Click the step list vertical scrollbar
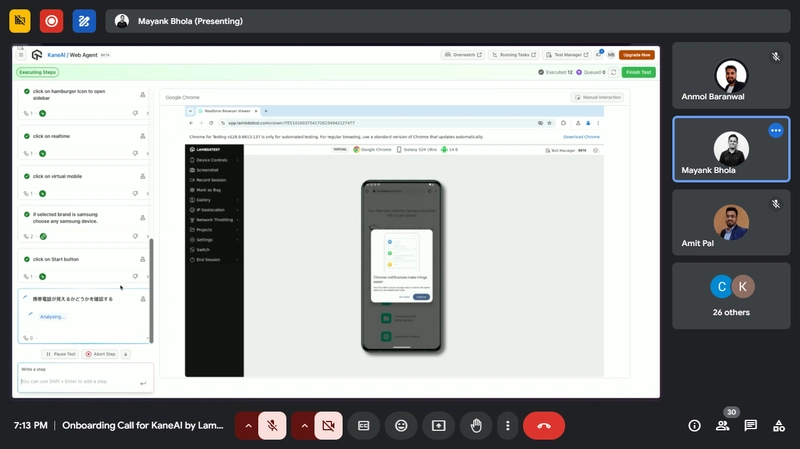 click(151, 291)
